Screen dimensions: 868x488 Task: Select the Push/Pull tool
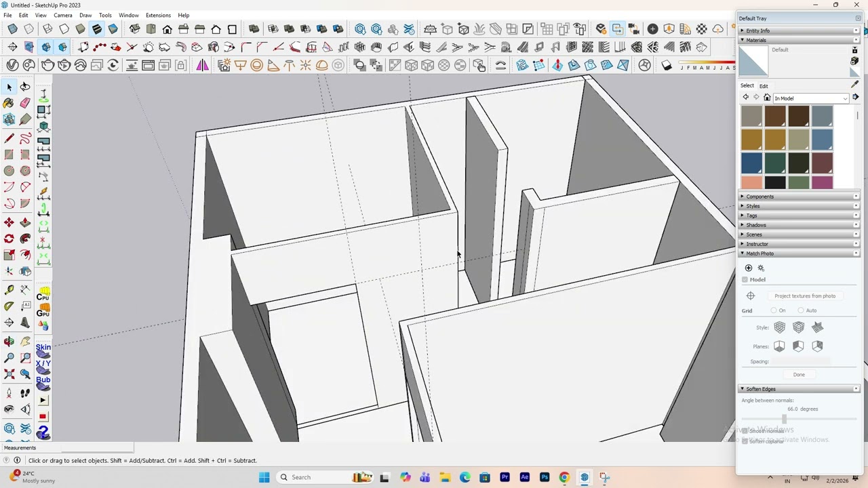[x=25, y=222]
